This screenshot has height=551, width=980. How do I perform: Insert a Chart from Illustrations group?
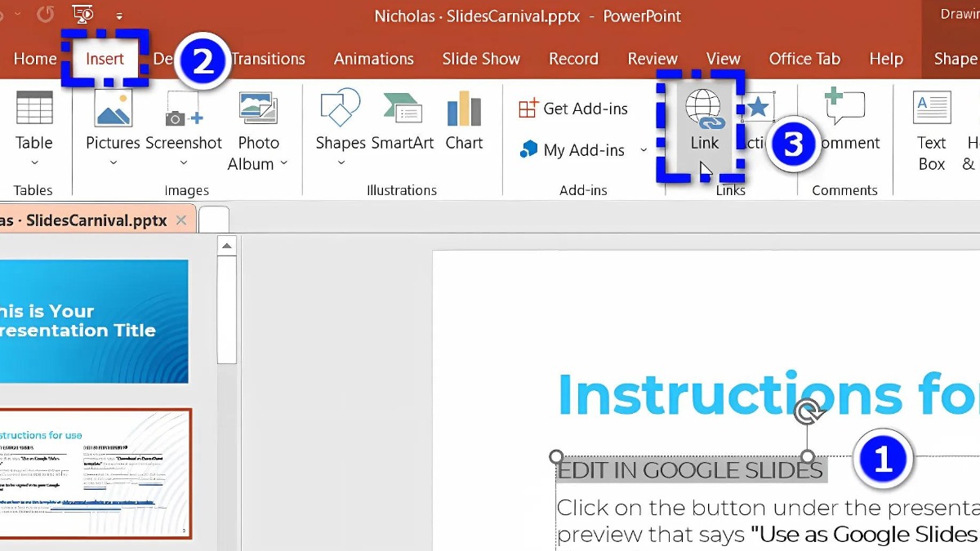[x=464, y=122]
